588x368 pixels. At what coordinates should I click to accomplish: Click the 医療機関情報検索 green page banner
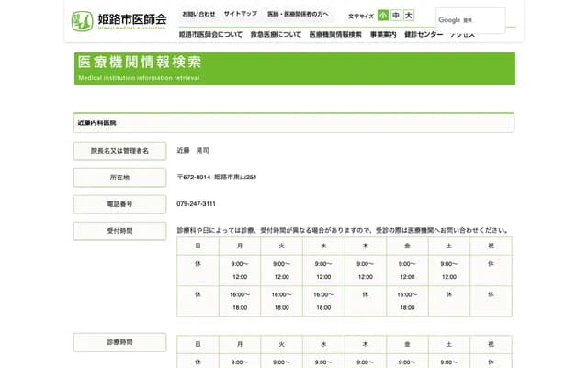point(294,68)
